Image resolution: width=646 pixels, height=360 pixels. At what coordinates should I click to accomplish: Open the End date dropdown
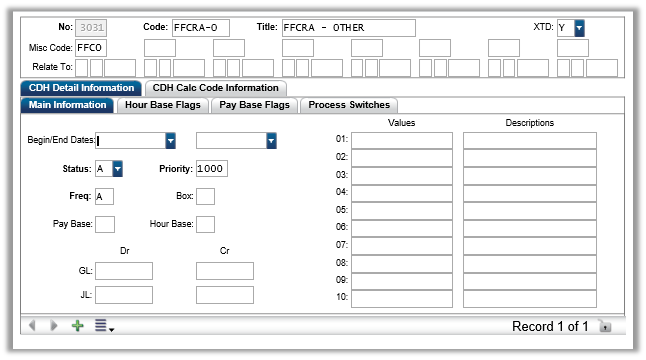click(271, 141)
